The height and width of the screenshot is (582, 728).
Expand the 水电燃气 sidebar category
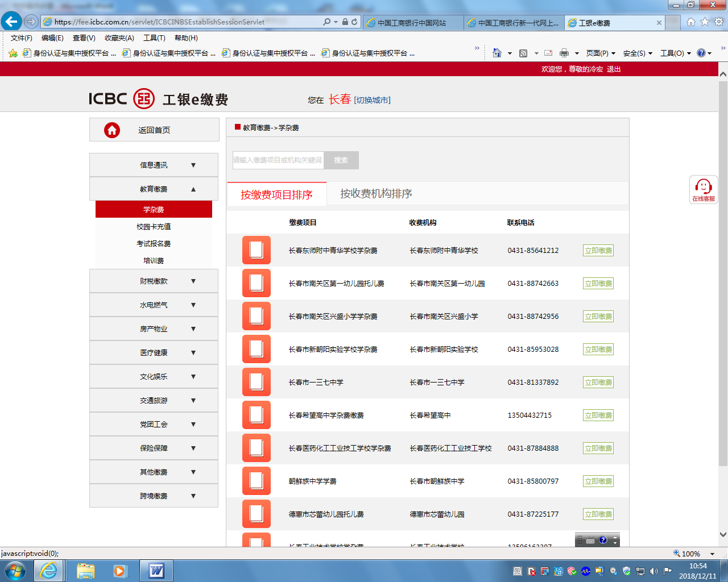pos(154,305)
